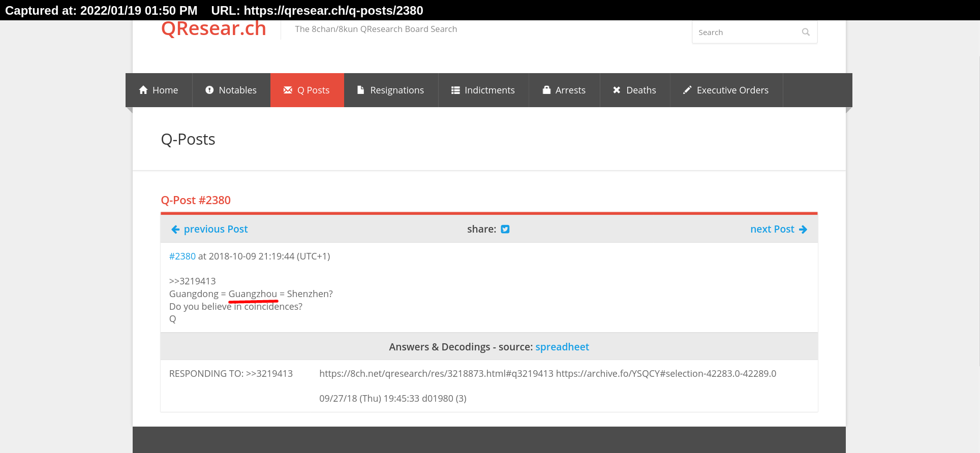Click the Executive Orders pencil icon

click(x=687, y=90)
